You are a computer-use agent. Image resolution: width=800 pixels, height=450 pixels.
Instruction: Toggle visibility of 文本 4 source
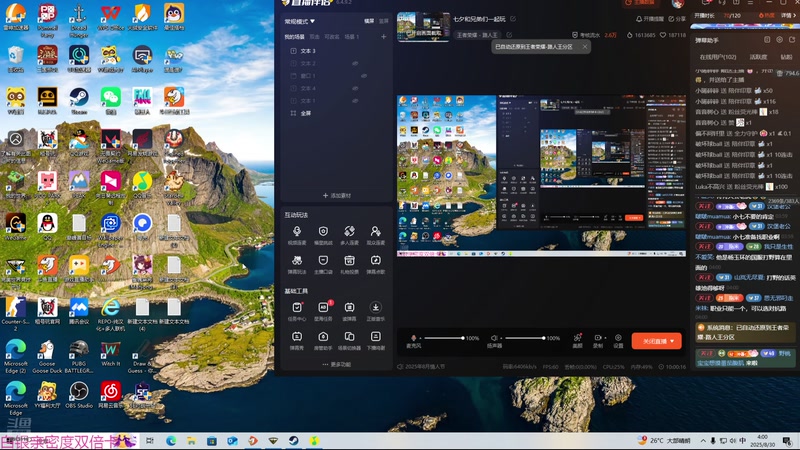click(355, 88)
